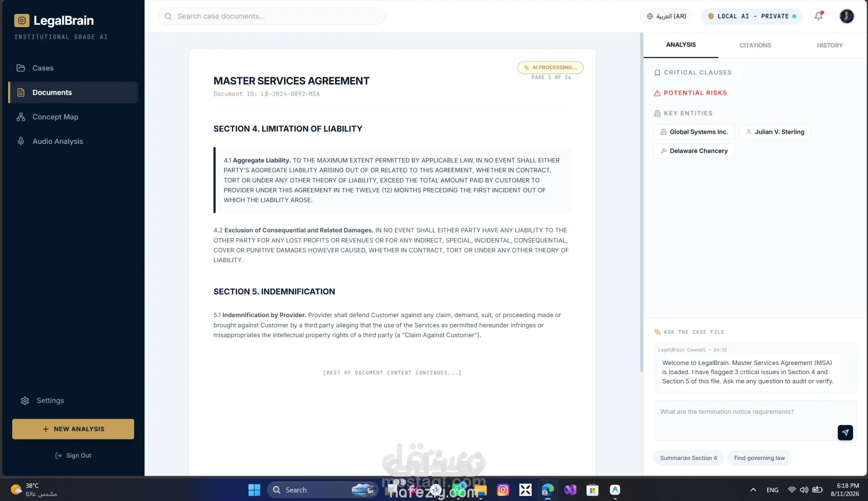
Task: Send the question with the paper plane button
Action: click(x=845, y=432)
